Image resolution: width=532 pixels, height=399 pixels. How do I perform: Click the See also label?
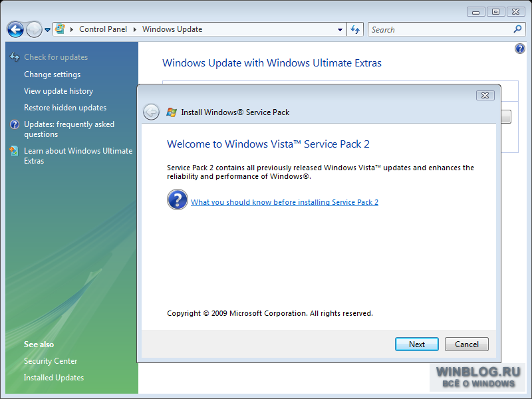(x=39, y=344)
